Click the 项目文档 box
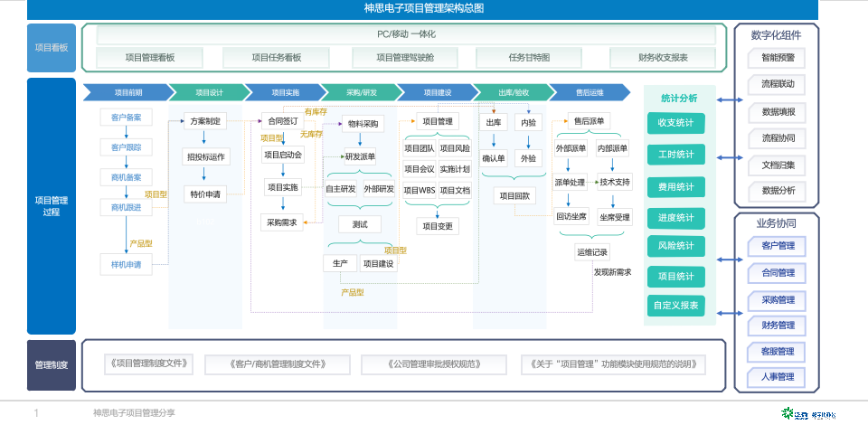 (x=455, y=191)
